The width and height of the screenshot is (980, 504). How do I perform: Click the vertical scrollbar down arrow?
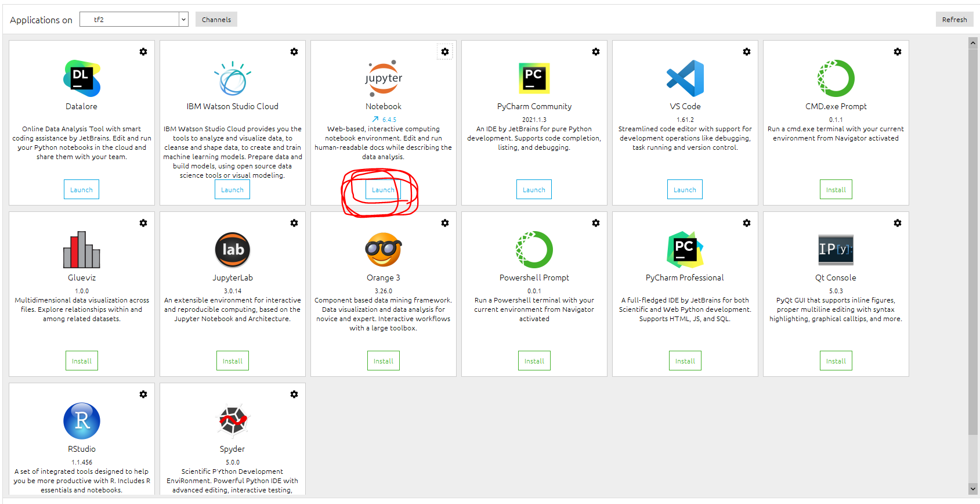973,489
